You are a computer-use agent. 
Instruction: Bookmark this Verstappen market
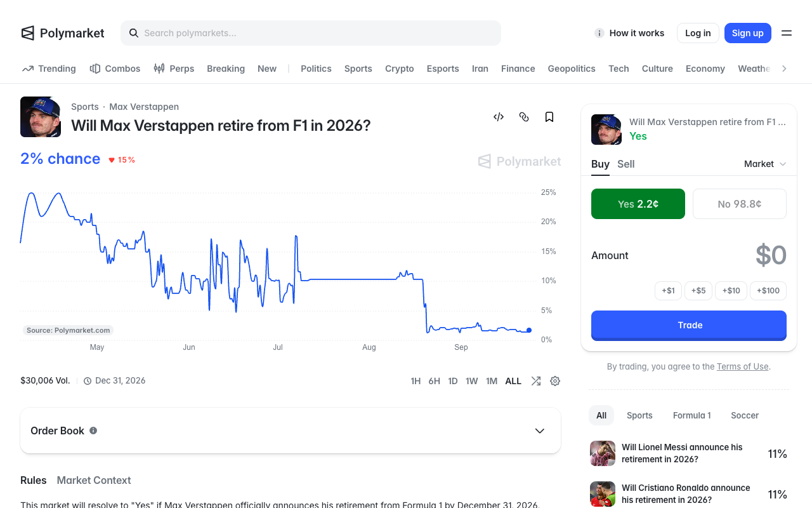pos(549,117)
